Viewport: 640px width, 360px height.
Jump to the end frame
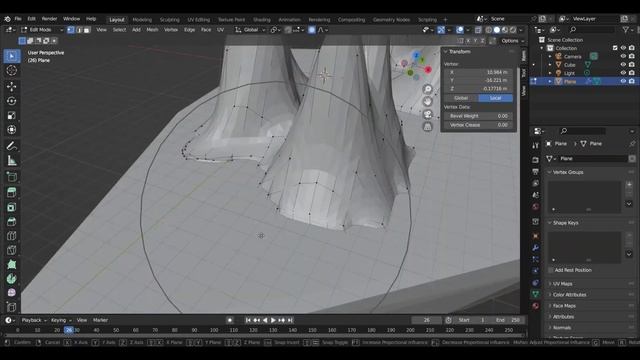click(x=290, y=320)
